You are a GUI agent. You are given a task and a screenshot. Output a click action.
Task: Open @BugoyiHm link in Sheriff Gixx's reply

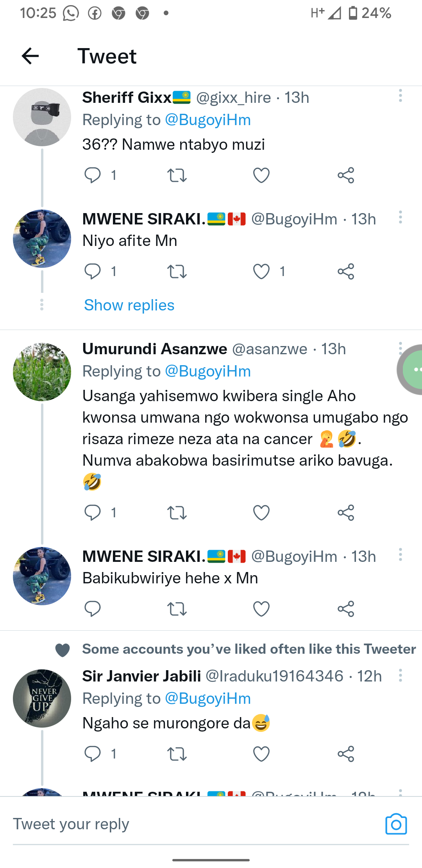(208, 120)
